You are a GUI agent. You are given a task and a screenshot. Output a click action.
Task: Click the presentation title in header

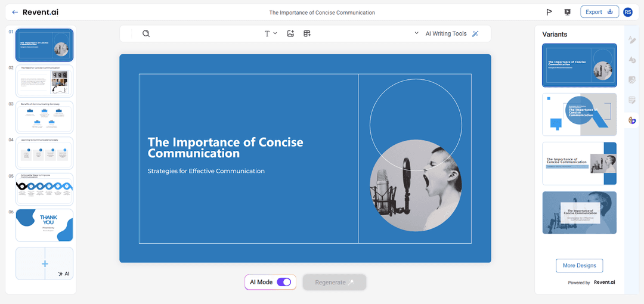[322, 13]
